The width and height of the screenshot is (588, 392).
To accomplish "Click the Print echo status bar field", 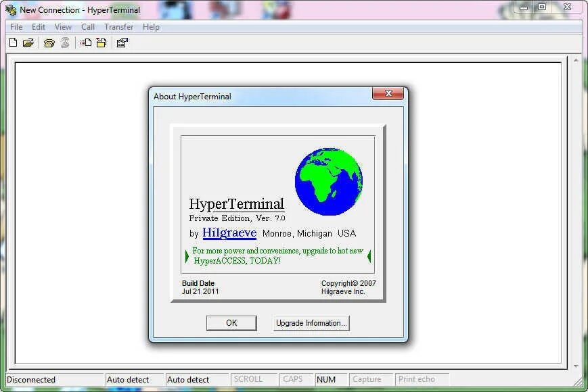I will 422,379.
